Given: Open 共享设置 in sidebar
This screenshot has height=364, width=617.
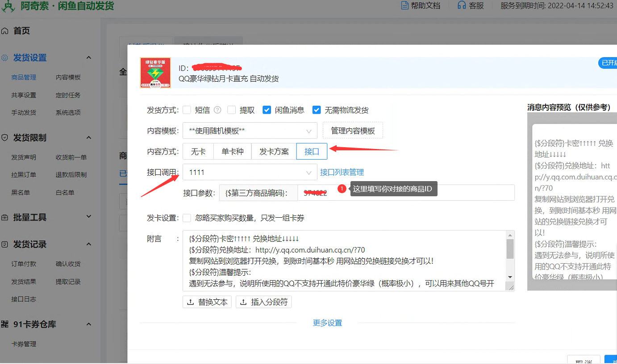Looking at the screenshot, I should 24,95.
